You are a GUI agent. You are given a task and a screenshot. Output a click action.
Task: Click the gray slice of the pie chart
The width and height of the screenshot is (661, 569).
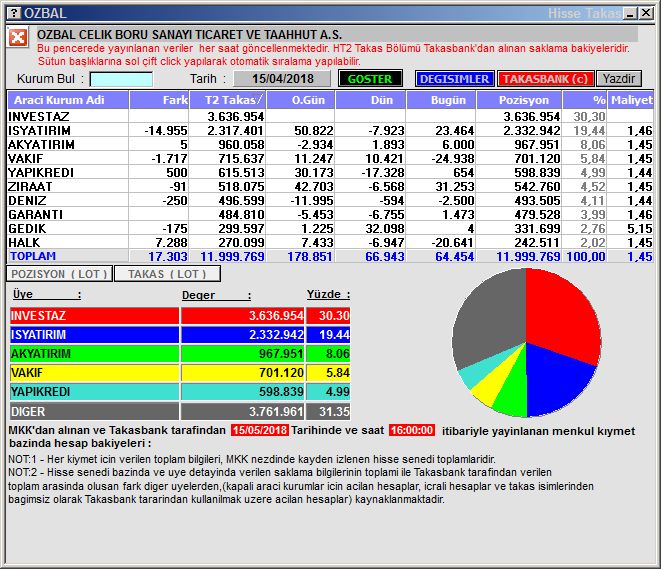pyautogui.click(x=489, y=318)
